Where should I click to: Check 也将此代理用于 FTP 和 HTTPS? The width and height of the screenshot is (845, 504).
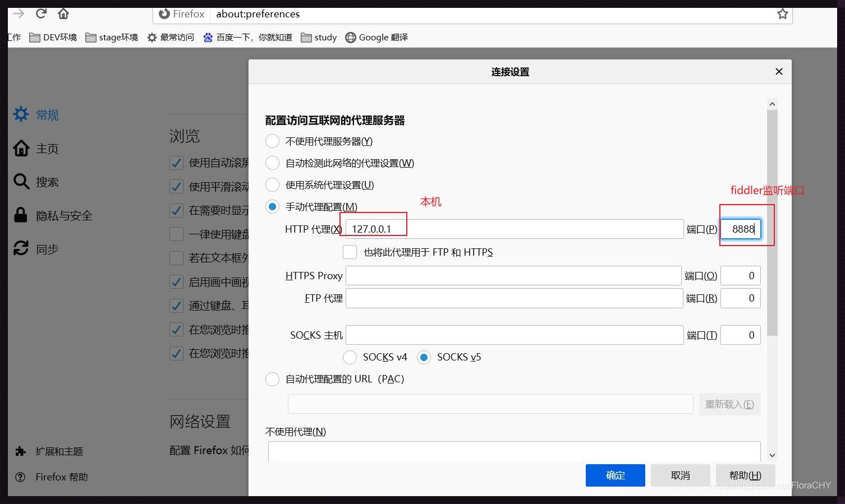350,252
